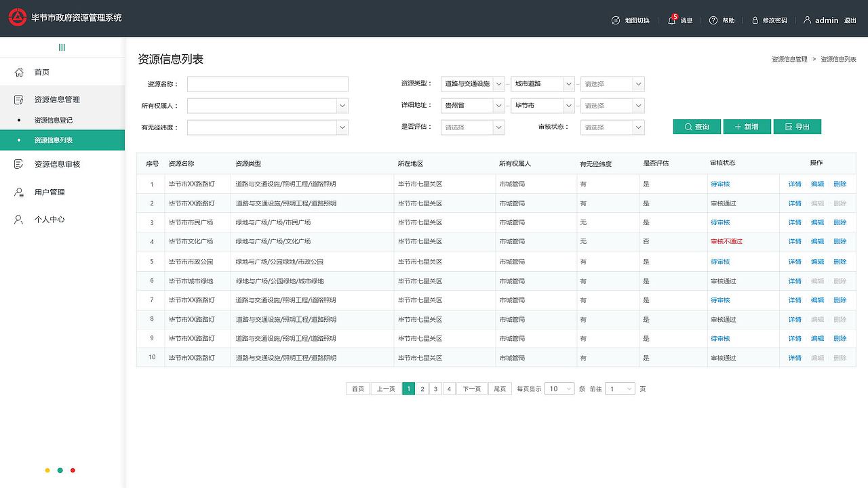
Task: Click the 资源信息审核 checklist icon
Action: pos(19,164)
